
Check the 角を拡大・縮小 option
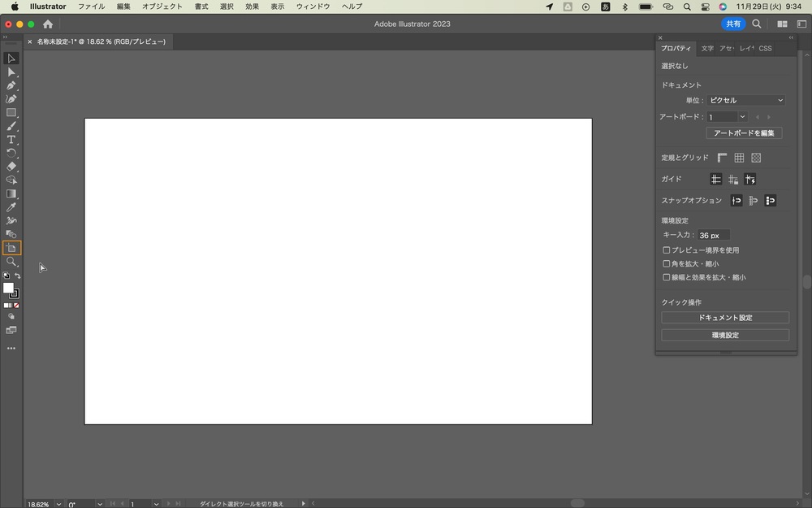667,264
